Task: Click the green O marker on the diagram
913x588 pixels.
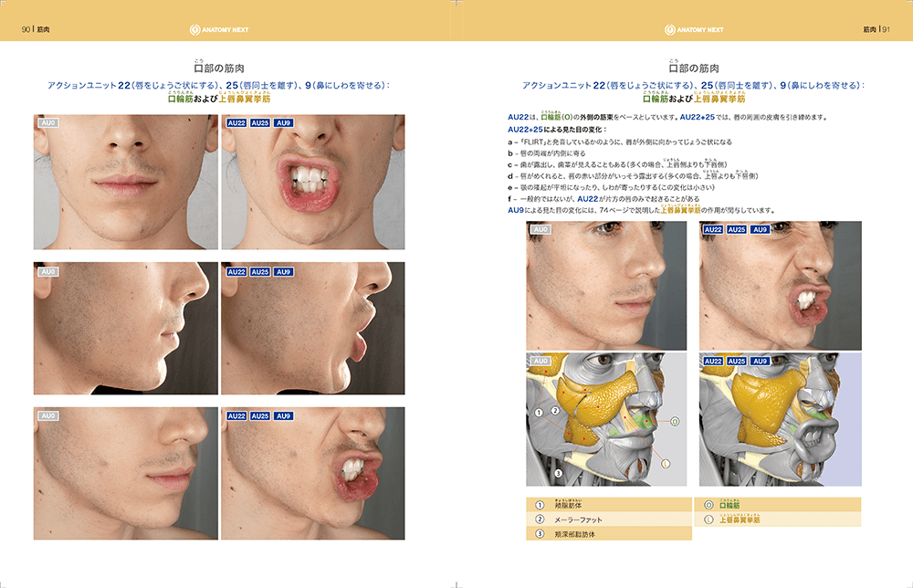Action: click(x=675, y=421)
